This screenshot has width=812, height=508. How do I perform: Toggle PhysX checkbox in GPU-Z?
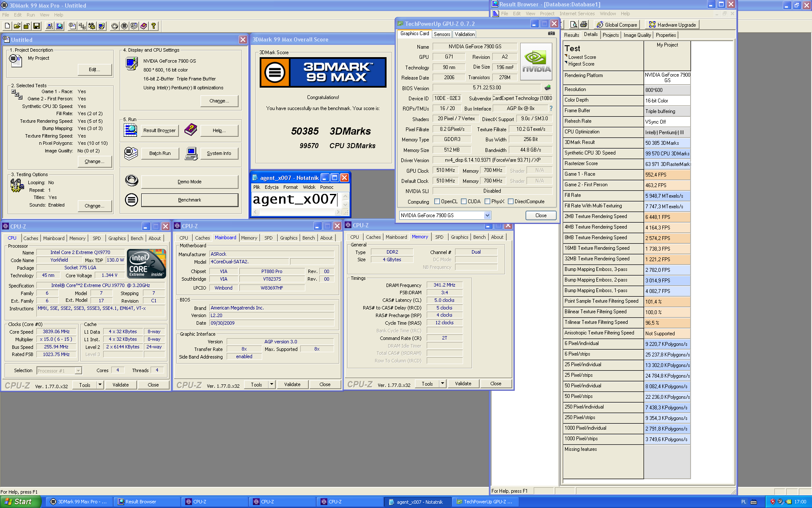(x=487, y=202)
